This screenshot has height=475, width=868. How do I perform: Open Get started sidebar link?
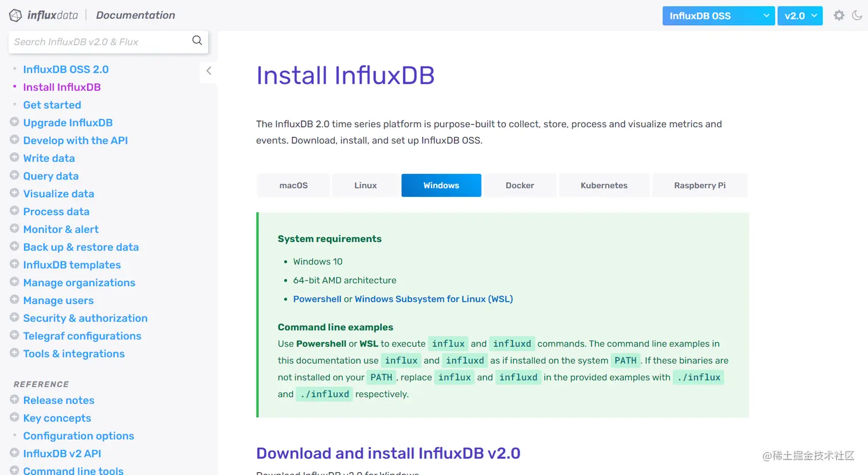coord(52,105)
